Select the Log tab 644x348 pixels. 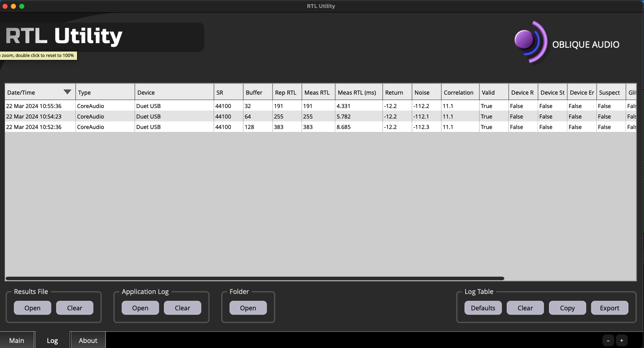point(52,340)
